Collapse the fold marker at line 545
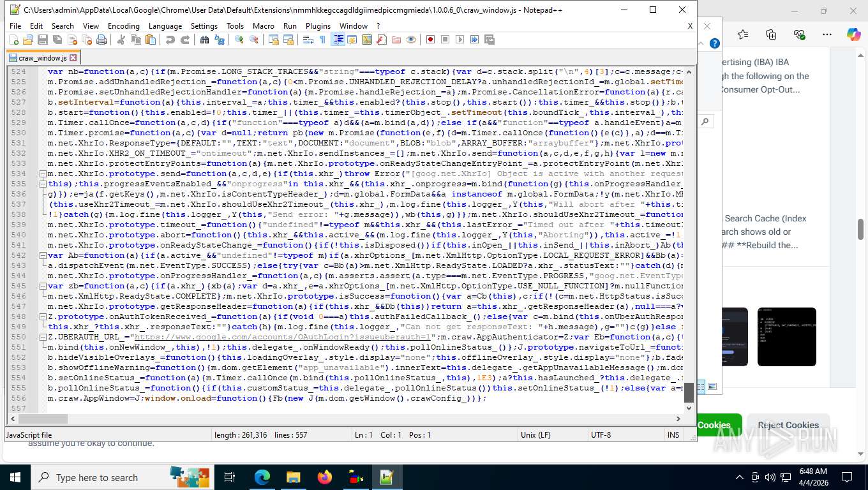This screenshot has height=490, width=868. (x=43, y=286)
